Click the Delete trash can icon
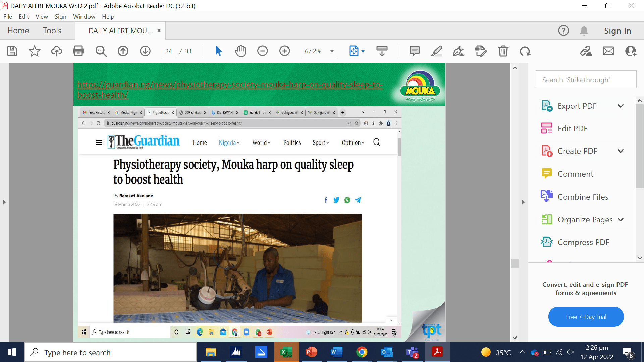 click(503, 51)
